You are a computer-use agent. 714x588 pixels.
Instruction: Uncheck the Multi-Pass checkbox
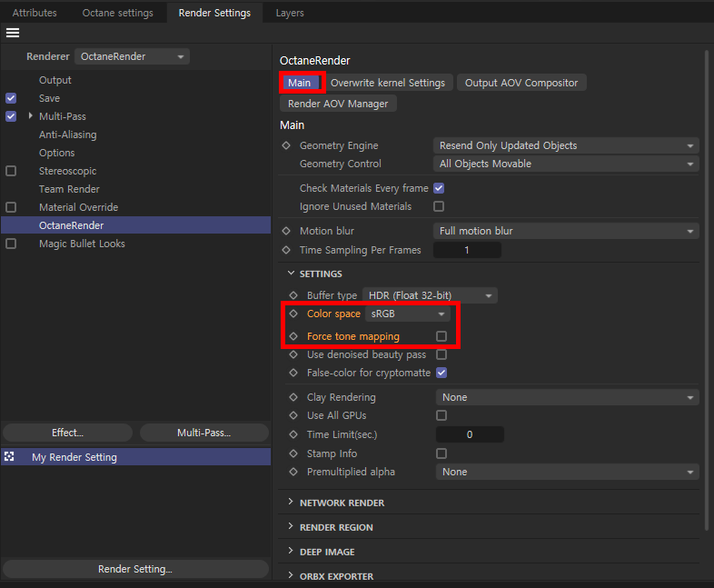(11, 116)
